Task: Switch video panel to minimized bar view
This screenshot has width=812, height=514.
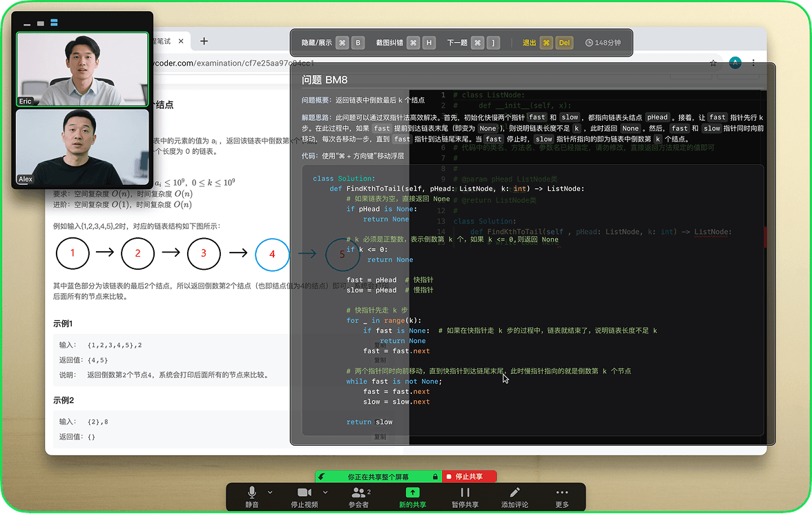Action: [x=27, y=23]
